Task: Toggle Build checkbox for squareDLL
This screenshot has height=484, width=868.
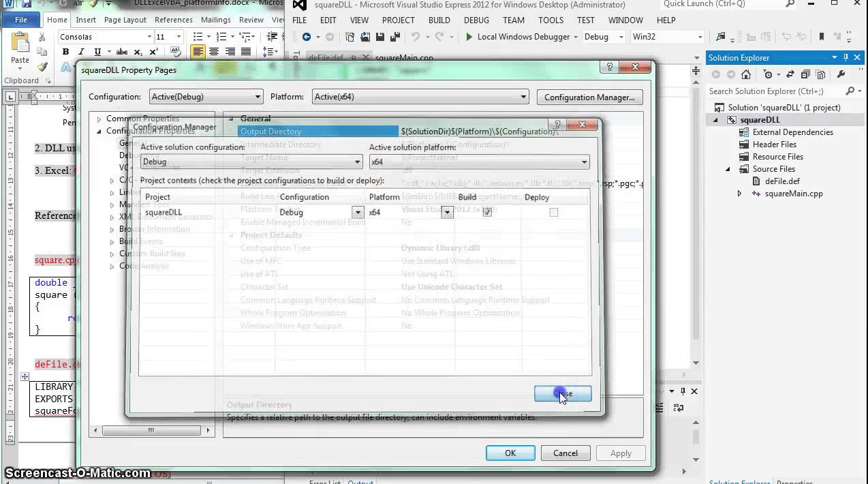Action: tap(487, 212)
